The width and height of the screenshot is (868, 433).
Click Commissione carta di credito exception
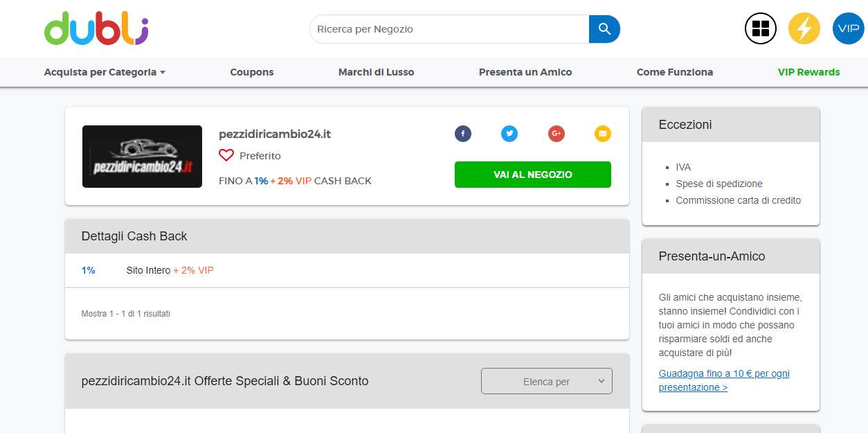click(739, 200)
